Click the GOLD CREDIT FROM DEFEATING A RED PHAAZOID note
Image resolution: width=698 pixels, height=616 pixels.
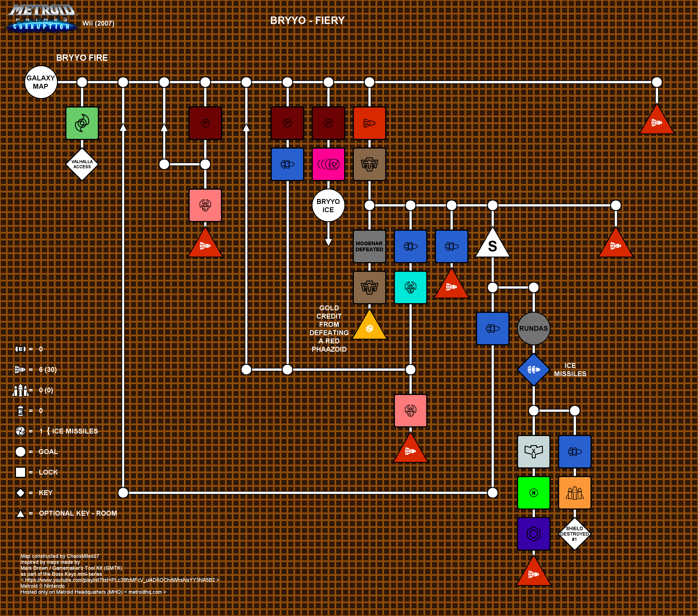click(x=329, y=329)
